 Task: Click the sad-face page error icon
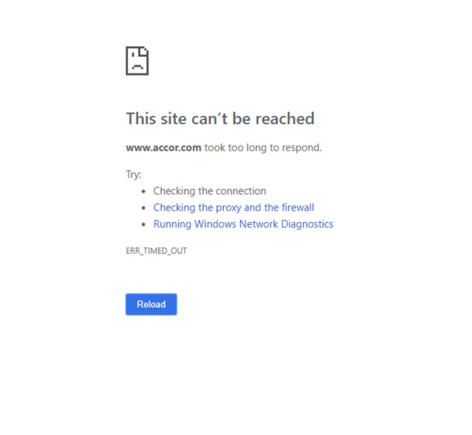coord(137,61)
